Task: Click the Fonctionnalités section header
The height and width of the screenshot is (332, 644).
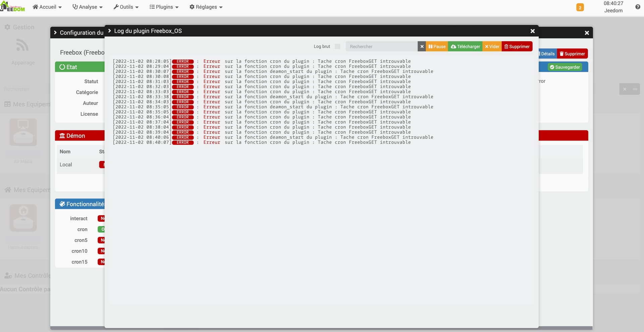Action: pos(80,204)
